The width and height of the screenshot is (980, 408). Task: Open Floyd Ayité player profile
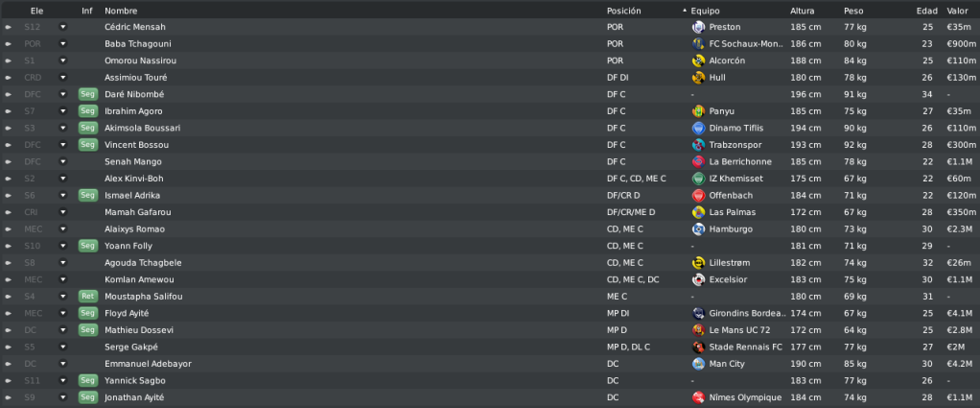pos(127,313)
